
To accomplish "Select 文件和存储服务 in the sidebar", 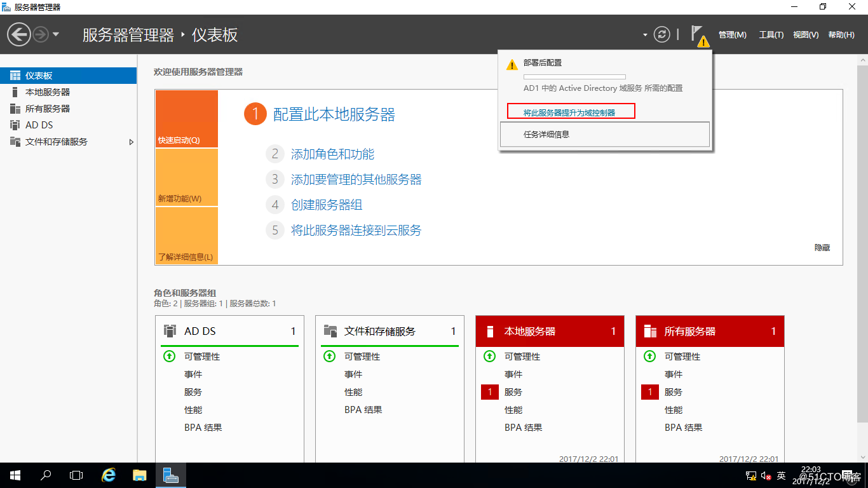I will [x=68, y=142].
